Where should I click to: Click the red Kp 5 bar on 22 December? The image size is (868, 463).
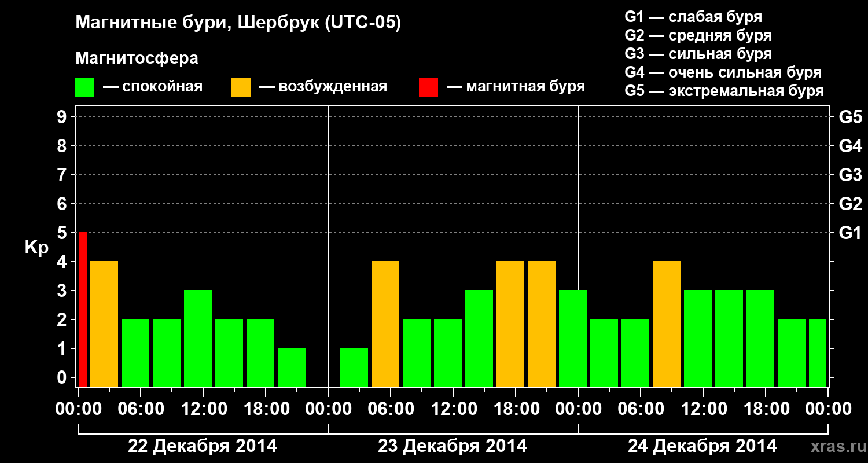[83, 309]
